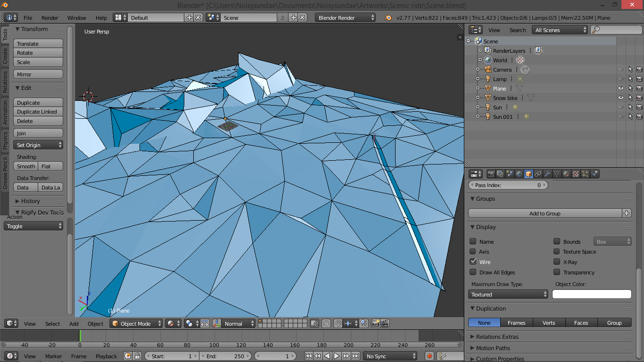Open the Blender Render engine dropdown

tap(346, 17)
